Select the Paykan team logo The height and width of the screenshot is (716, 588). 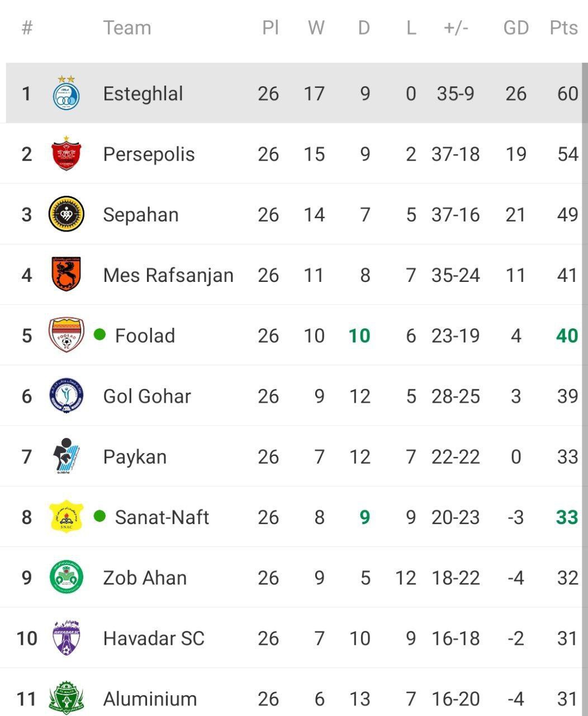coord(66,456)
